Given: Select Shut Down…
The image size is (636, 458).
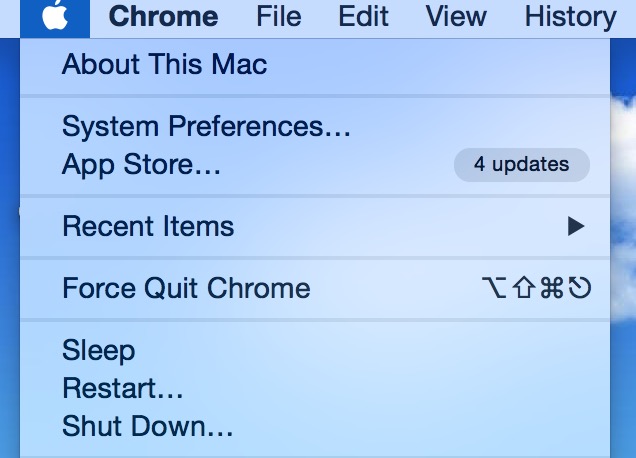Looking at the screenshot, I should tap(147, 426).
